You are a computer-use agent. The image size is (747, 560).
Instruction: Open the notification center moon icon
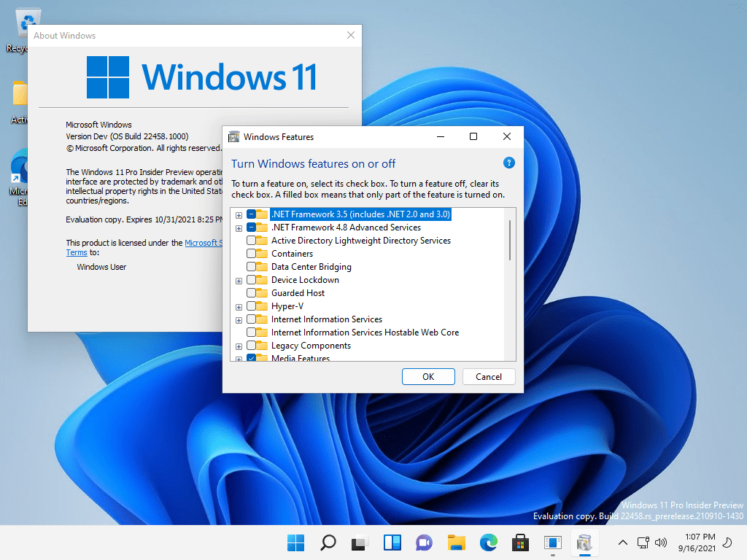click(x=727, y=542)
